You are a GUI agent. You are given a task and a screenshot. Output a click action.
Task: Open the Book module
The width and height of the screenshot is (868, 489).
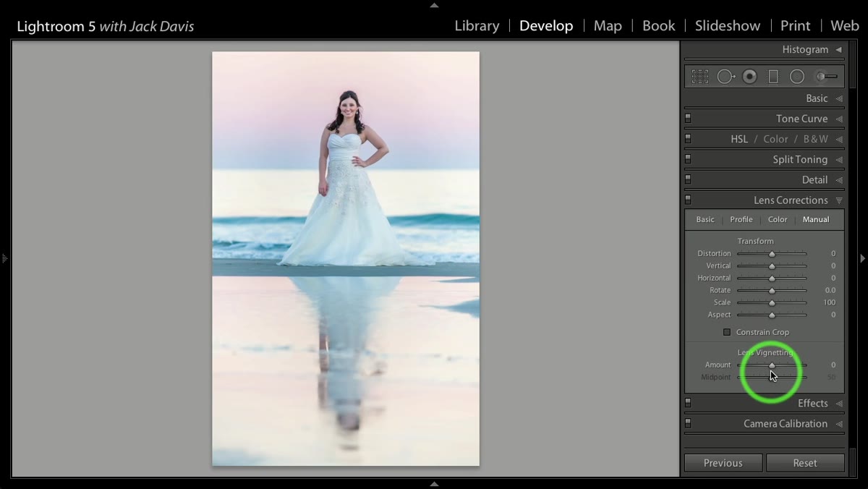point(658,26)
